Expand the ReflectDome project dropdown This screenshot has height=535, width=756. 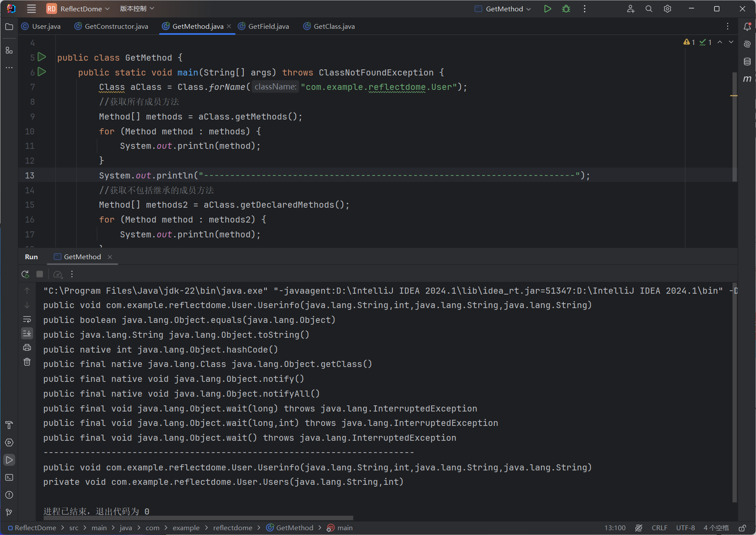click(81, 9)
